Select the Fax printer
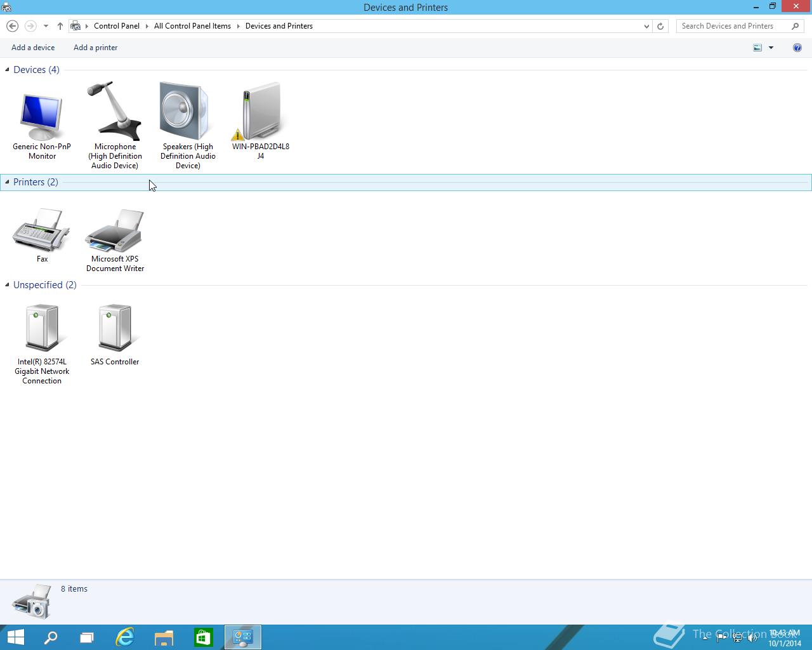 pyautogui.click(x=42, y=235)
